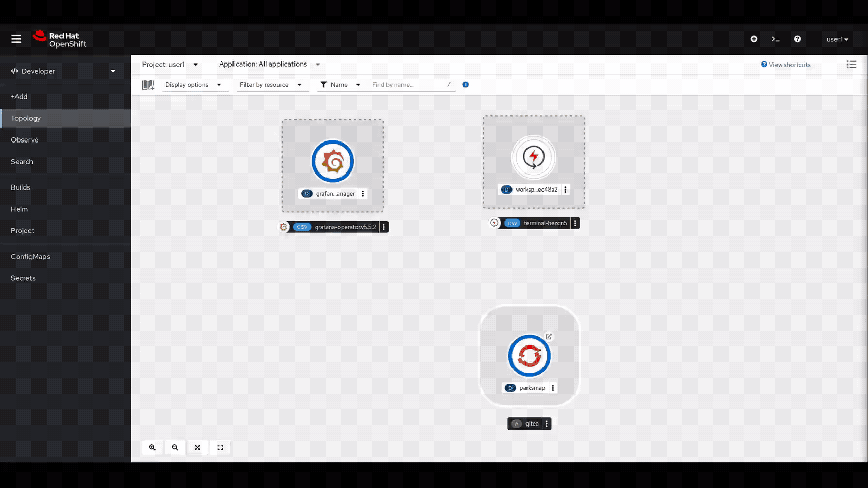The width and height of the screenshot is (868, 488).
Task: Open the parksmap kebab menu
Action: (x=552, y=388)
